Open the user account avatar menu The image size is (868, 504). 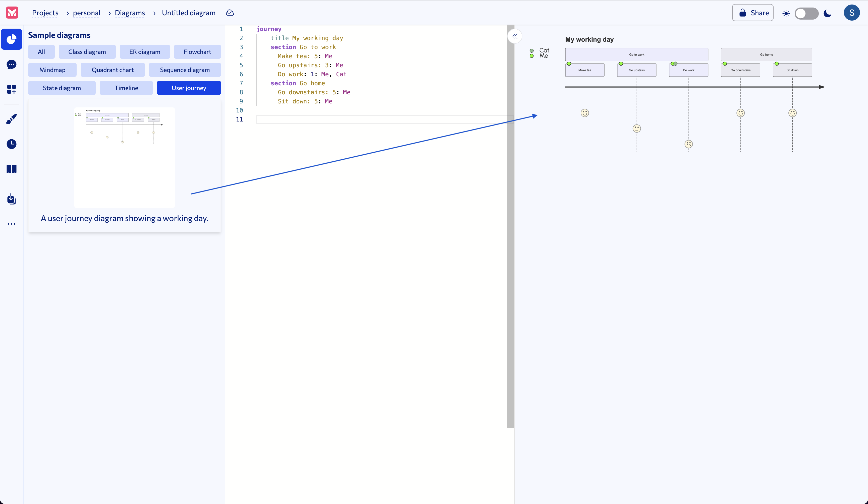[x=852, y=12]
